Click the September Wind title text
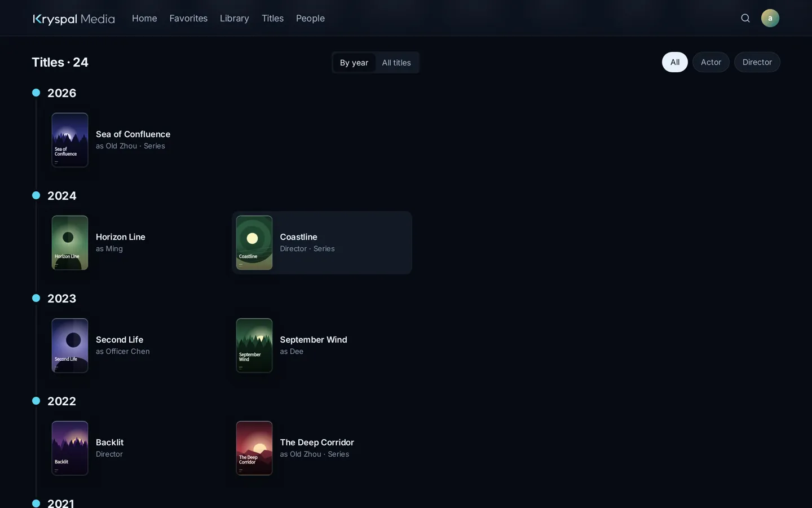This screenshot has width=812, height=508. point(314,340)
